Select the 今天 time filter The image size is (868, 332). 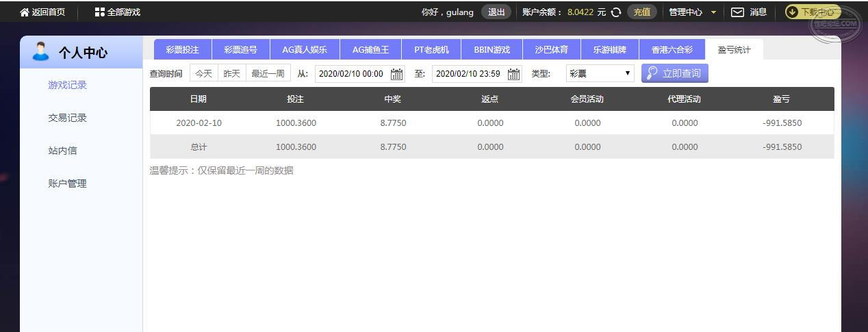(x=203, y=73)
